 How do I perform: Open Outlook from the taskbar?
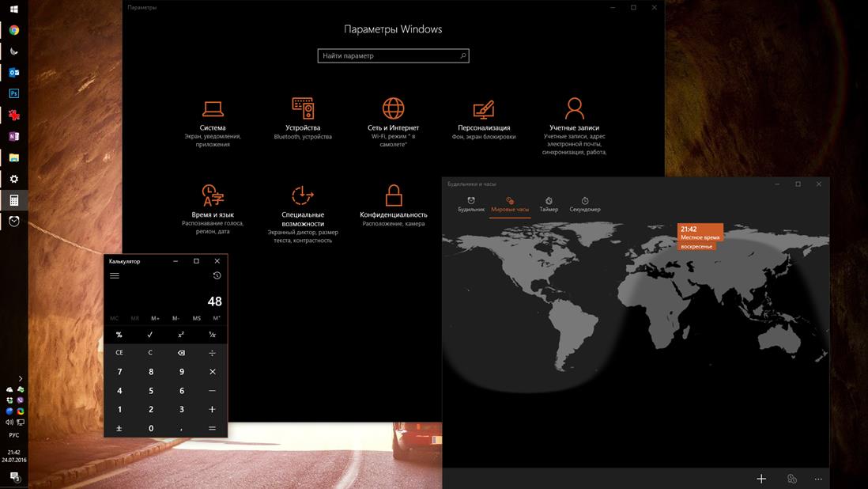click(x=14, y=73)
